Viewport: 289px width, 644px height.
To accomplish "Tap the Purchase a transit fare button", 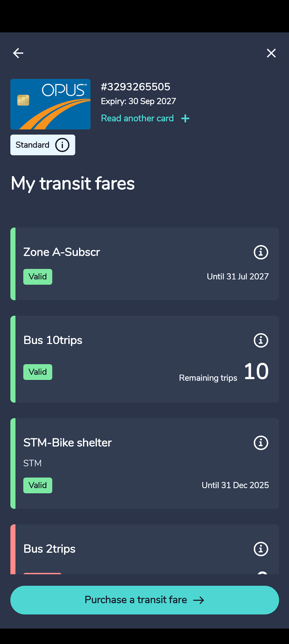I will pyautogui.click(x=144, y=600).
